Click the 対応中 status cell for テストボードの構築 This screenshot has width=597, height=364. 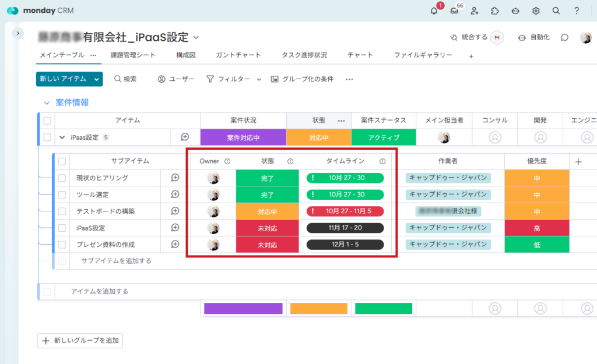(x=267, y=211)
